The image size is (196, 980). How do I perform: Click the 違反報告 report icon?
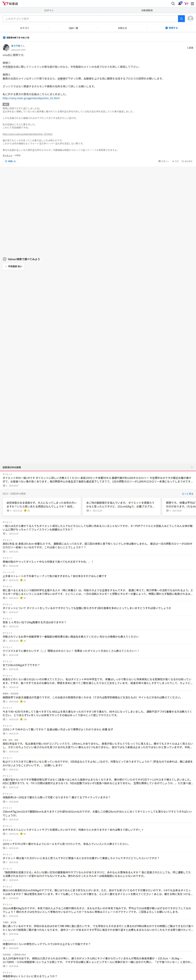tap(187, 161)
